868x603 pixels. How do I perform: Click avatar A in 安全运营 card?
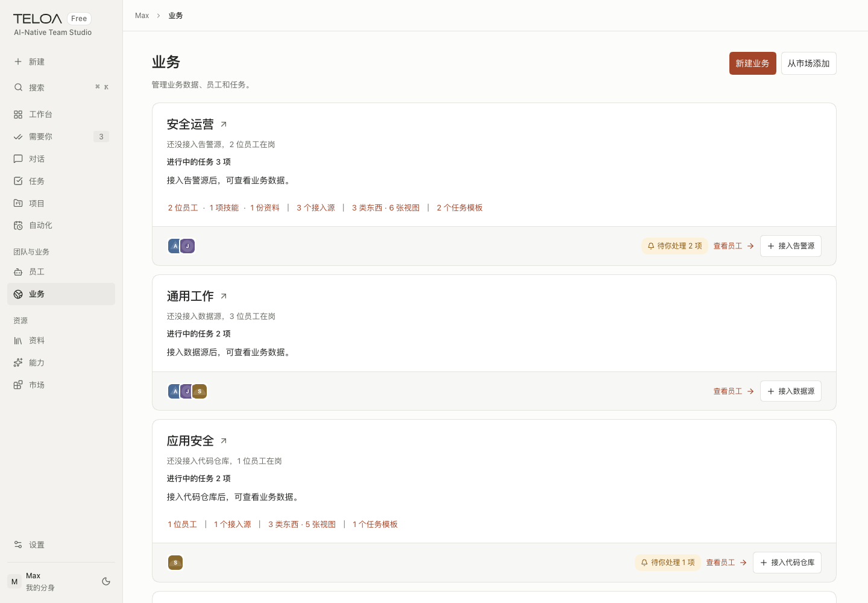click(175, 246)
